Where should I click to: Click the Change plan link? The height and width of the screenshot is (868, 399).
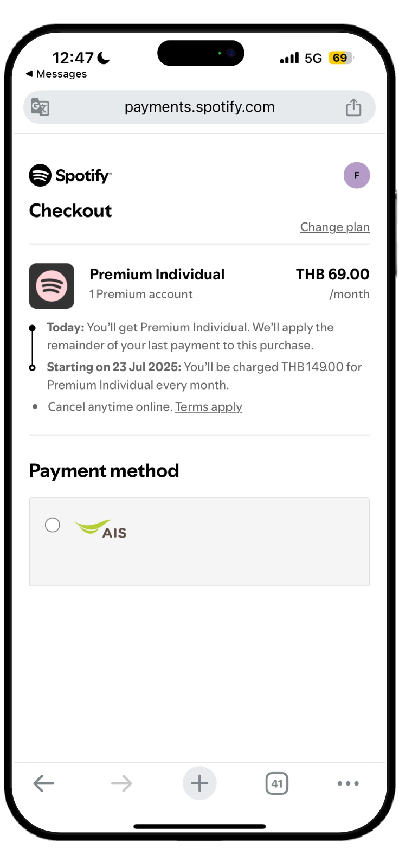pos(335,227)
